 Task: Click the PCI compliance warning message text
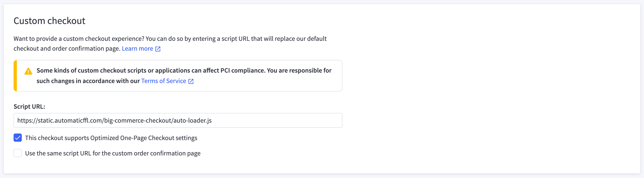tap(184, 71)
